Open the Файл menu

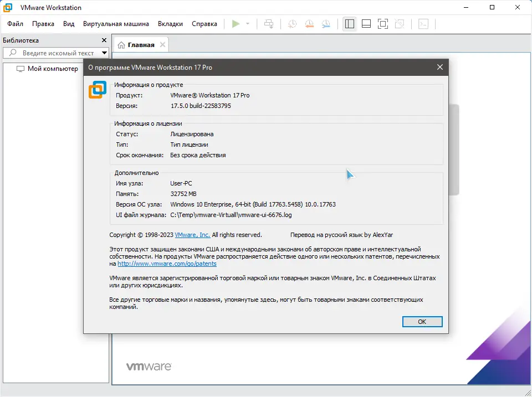[x=15, y=24]
